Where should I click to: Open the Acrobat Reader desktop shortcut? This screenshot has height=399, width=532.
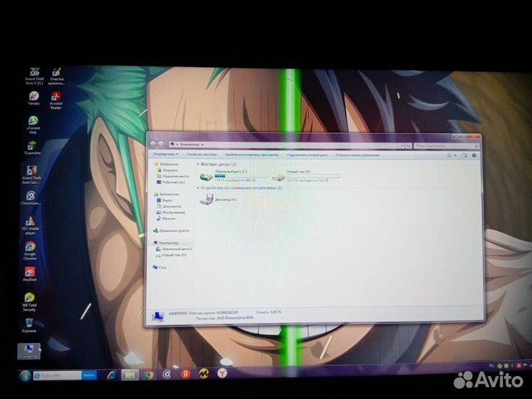coord(56,100)
